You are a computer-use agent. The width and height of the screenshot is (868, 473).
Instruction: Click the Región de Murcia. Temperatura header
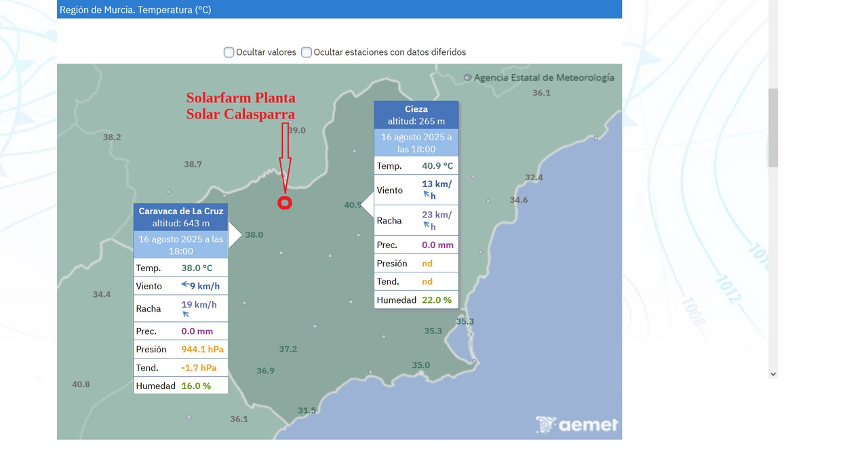tap(136, 9)
